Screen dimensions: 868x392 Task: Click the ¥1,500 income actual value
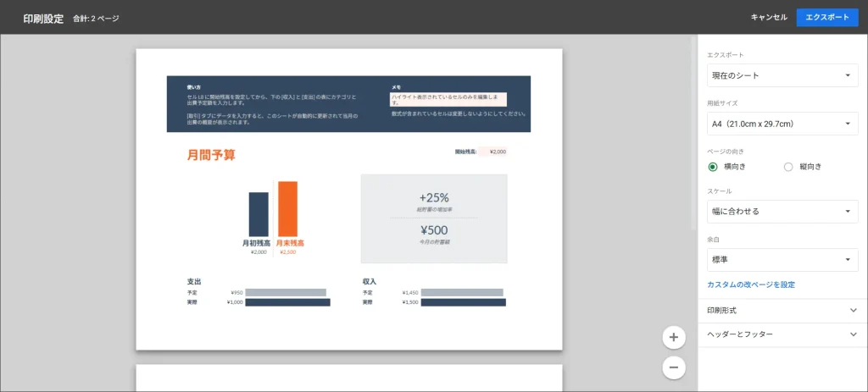410,302
